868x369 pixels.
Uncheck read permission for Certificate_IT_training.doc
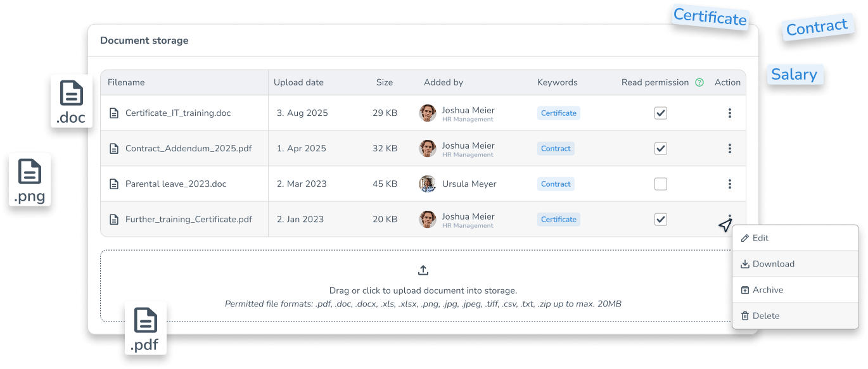coord(661,113)
